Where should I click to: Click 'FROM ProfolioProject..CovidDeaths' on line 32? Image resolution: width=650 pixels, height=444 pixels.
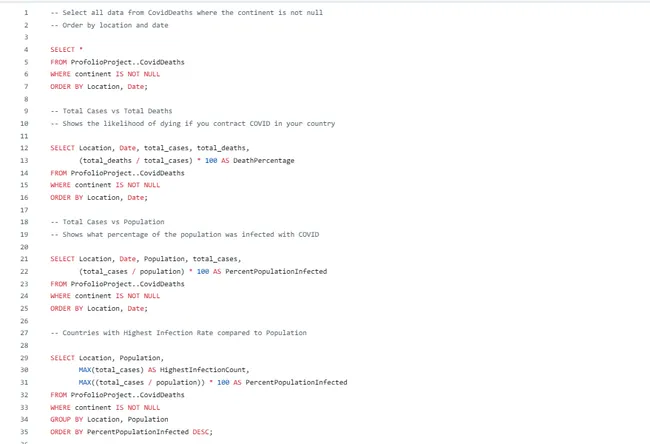[117, 395]
